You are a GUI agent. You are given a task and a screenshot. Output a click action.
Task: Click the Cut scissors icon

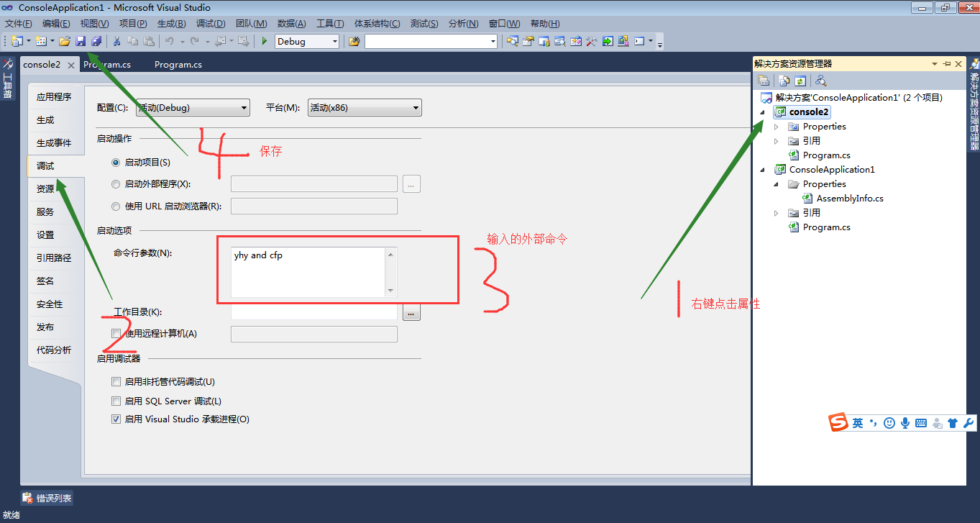(117, 42)
